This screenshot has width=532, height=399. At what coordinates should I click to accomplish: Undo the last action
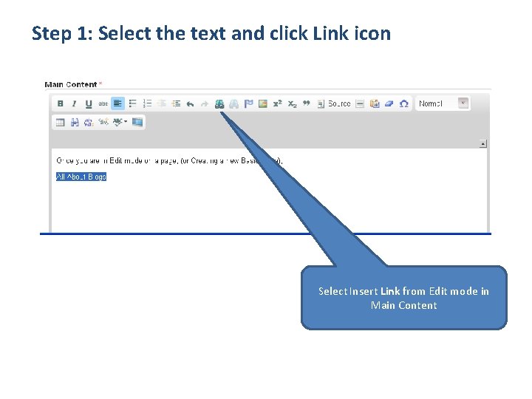[x=190, y=104]
